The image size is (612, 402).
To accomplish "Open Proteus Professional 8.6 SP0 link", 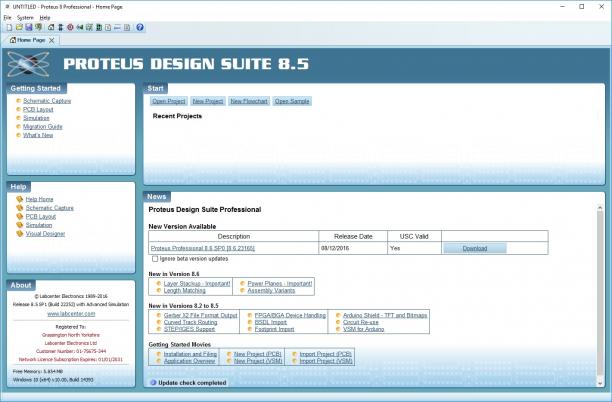I will [x=203, y=248].
